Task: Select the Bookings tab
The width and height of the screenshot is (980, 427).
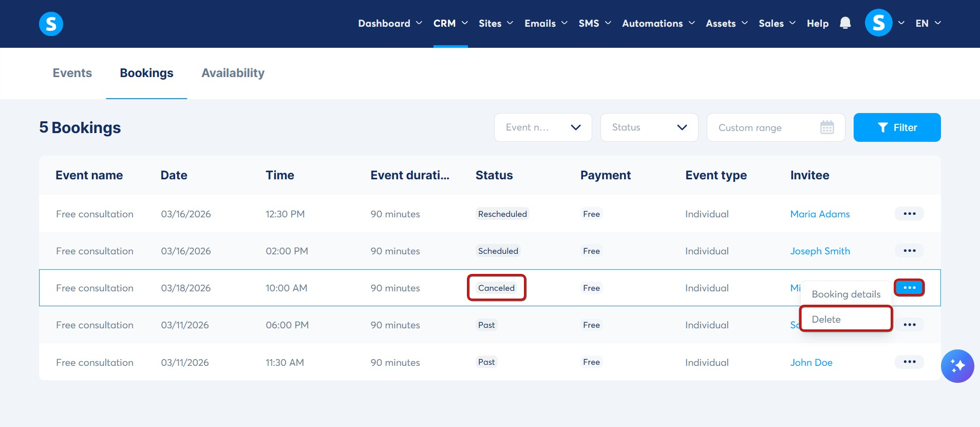Action: coord(146,73)
